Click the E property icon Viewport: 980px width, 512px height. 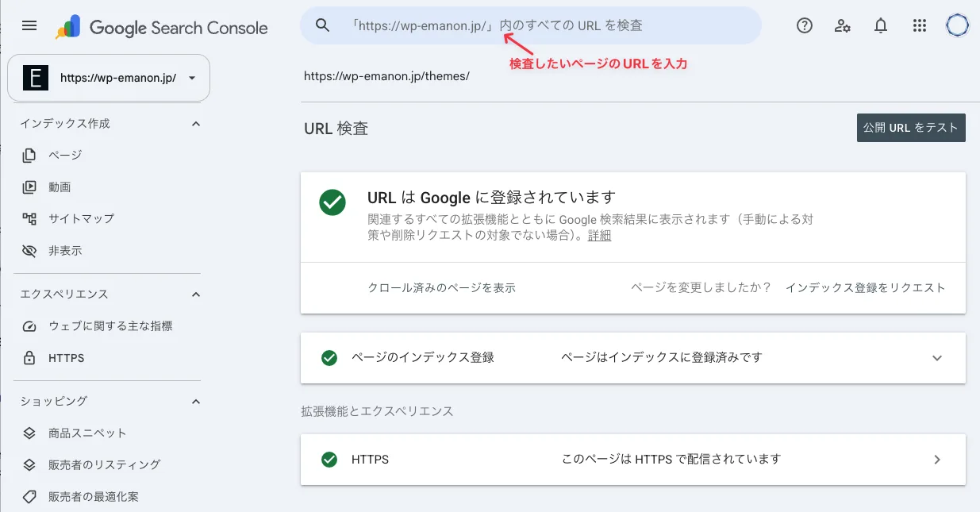point(36,78)
